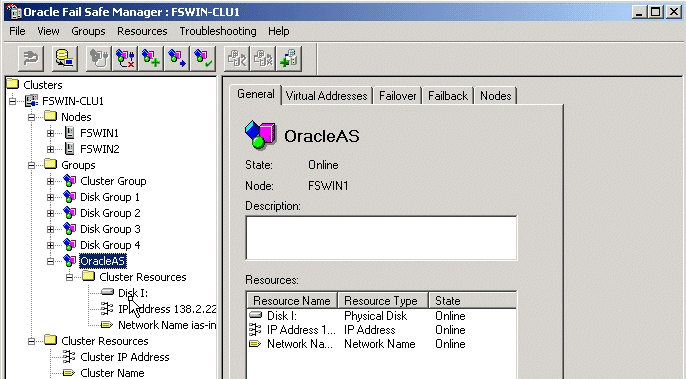Viewport: 686px width, 379px height.
Task: Click the database with monitor toolbar icon
Action: [x=65, y=58]
